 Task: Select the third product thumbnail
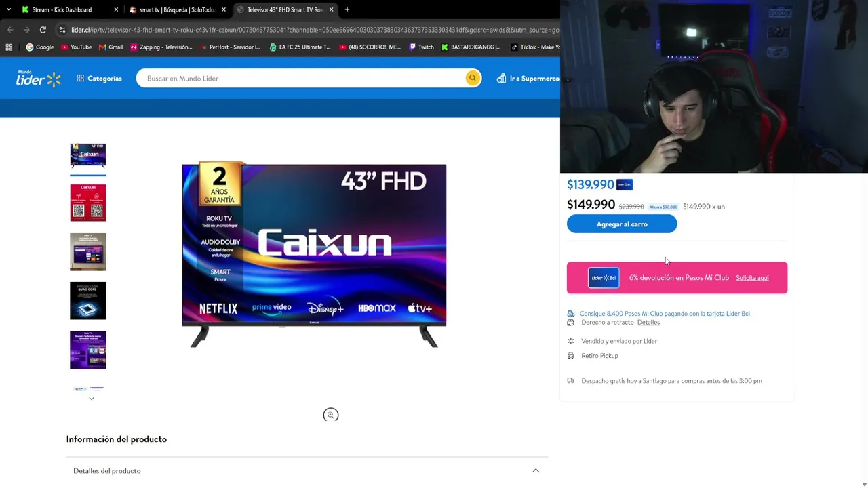coord(88,251)
